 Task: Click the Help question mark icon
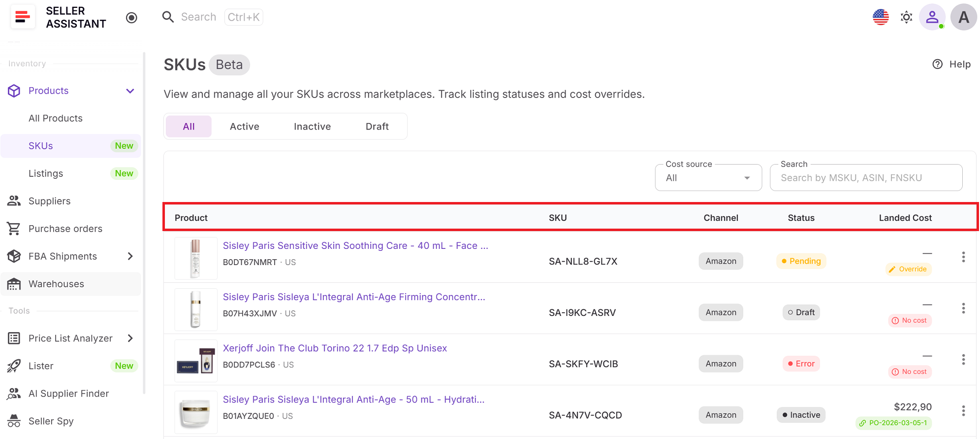pyautogui.click(x=938, y=65)
